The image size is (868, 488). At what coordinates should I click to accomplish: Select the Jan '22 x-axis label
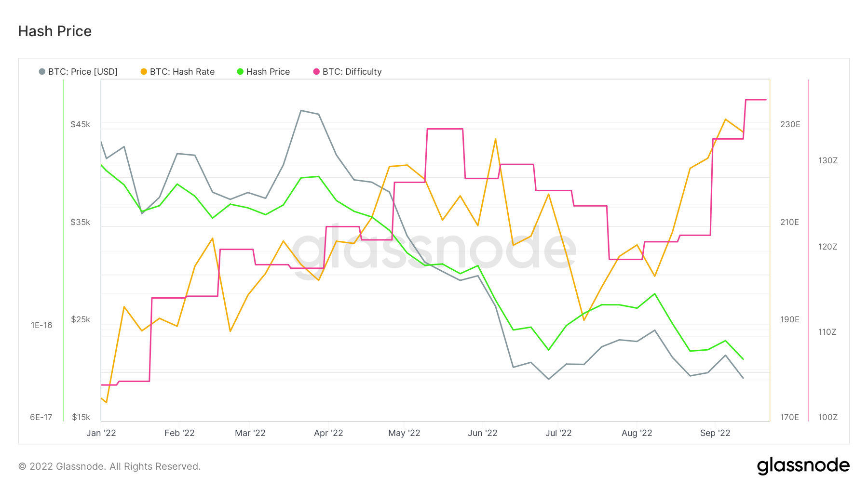[101, 433]
